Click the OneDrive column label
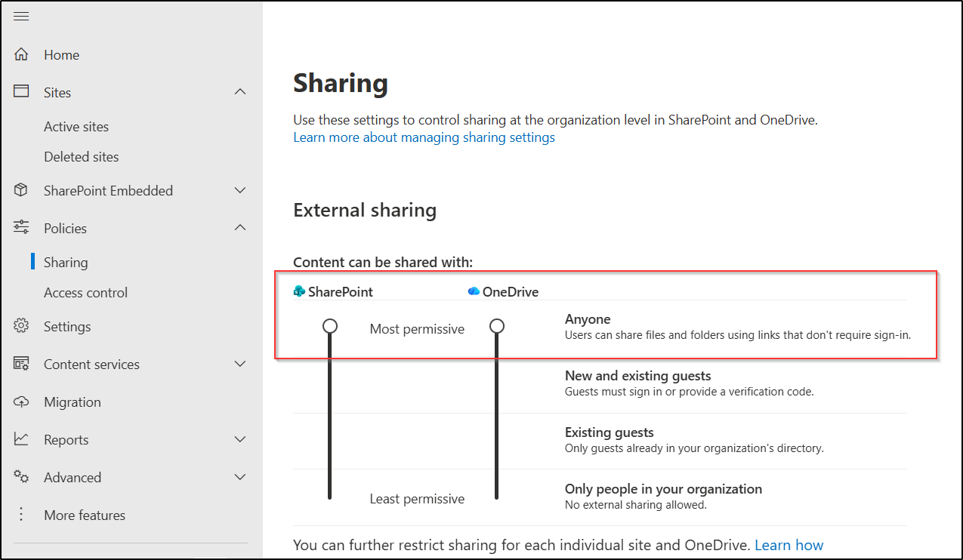 coord(511,291)
